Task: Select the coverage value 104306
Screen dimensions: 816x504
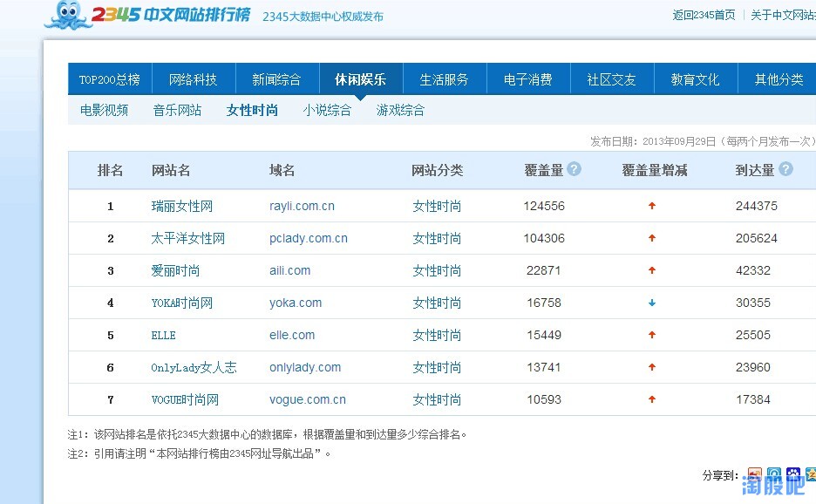Action: click(x=544, y=238)
